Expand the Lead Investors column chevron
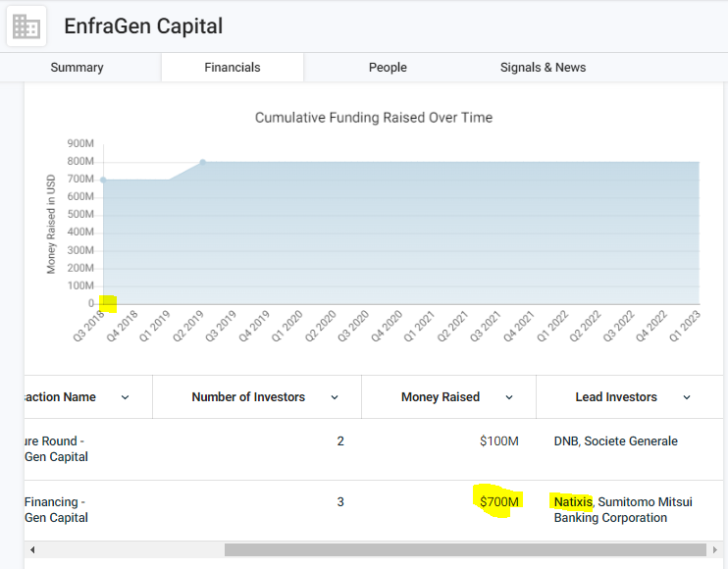The width and height of the screenshot is (728, 569). [687, 397]
